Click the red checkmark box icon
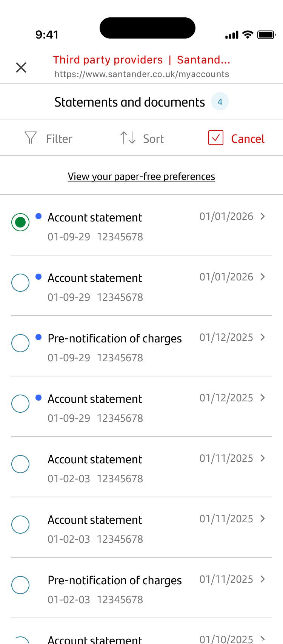Viewport: 283px width, 644px height. (x=216, y=138)
